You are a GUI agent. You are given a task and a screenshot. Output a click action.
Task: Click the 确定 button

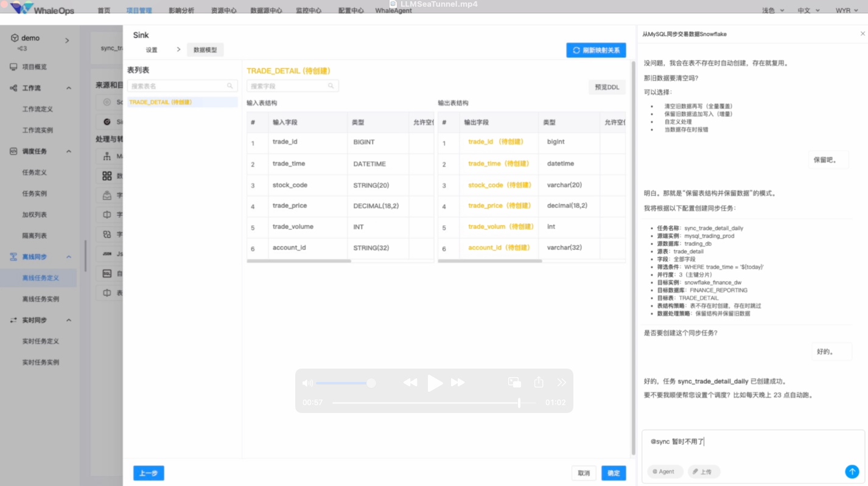[x=614, y=473]
